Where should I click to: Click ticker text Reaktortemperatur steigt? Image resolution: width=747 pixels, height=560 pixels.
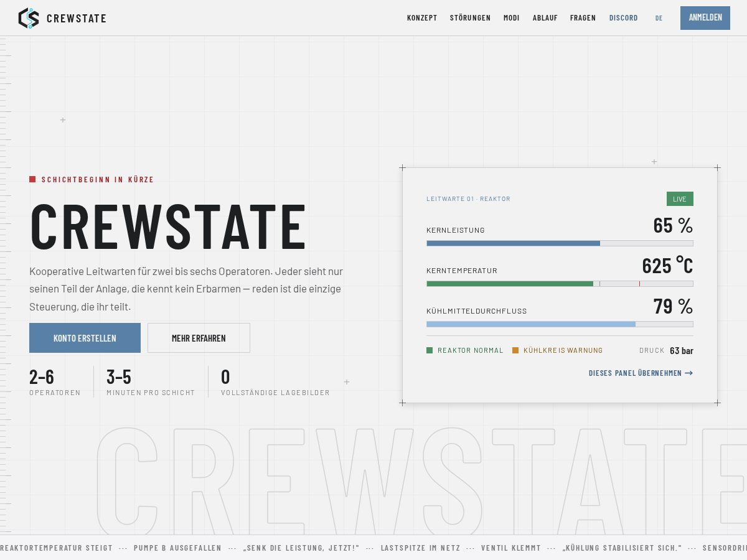pyautogui.click(x=56, y=548)
